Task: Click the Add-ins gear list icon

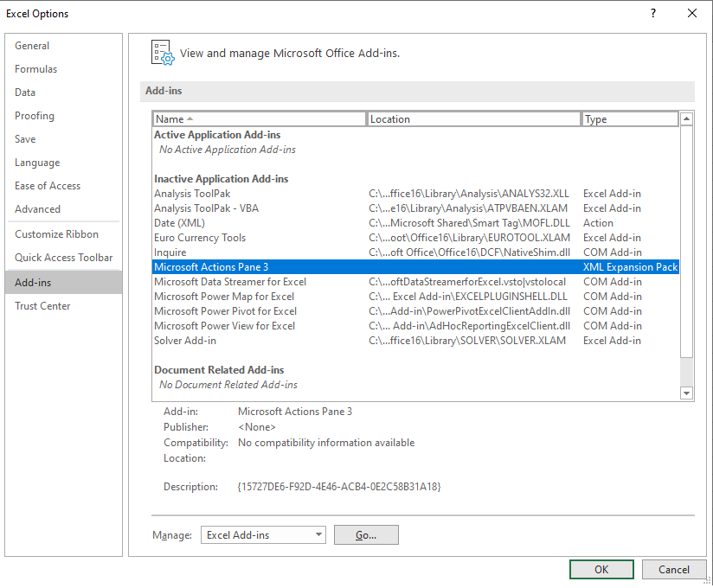Action: point(163,53)
